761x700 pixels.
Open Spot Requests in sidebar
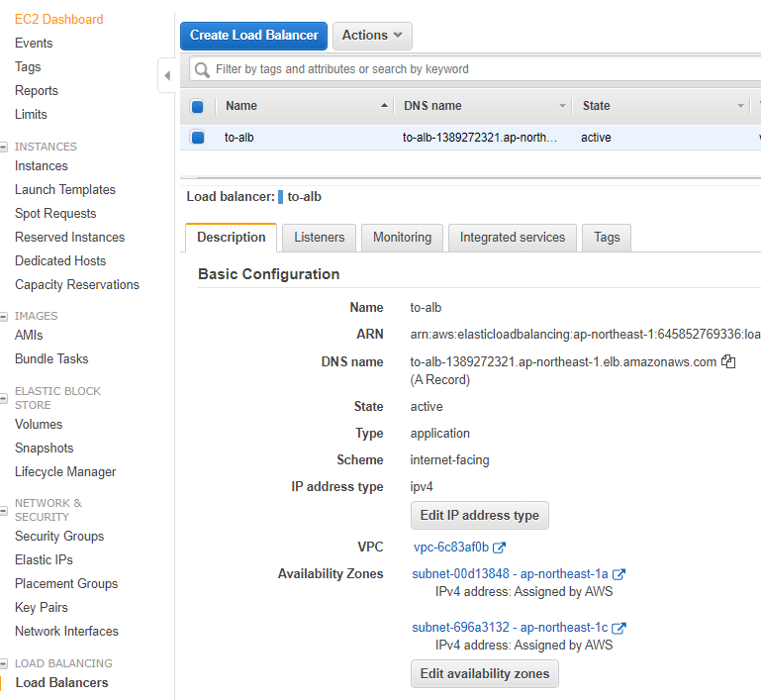(55, 214)
